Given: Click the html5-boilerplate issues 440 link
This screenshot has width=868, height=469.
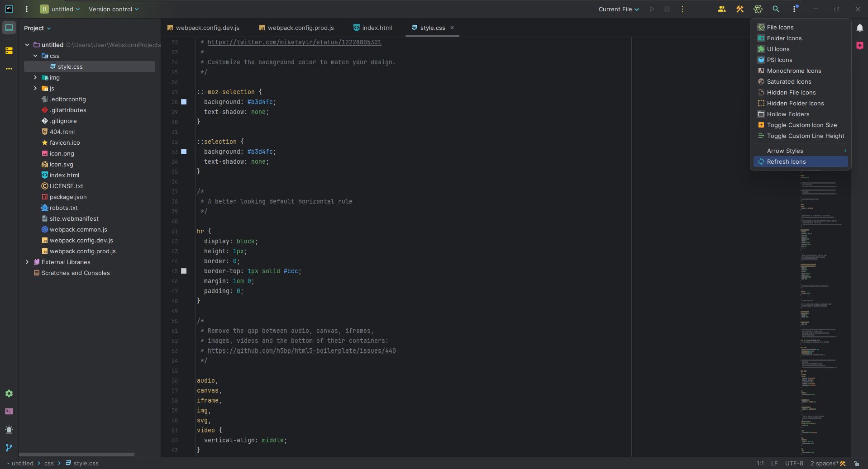Looking at the screenshot, I should (301, 351).
